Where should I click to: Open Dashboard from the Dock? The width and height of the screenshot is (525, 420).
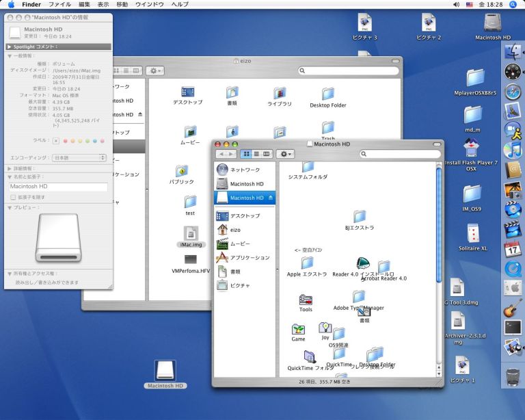[x=513, y=72]
